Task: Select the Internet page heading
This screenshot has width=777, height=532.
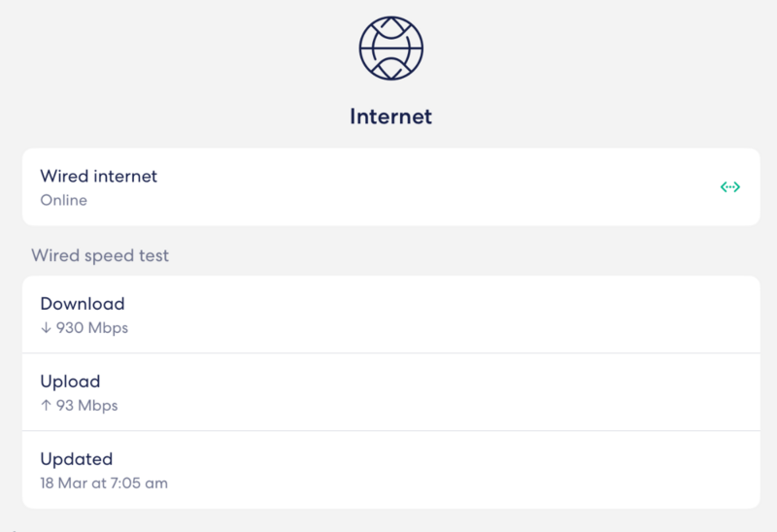Action: (390, 116)
